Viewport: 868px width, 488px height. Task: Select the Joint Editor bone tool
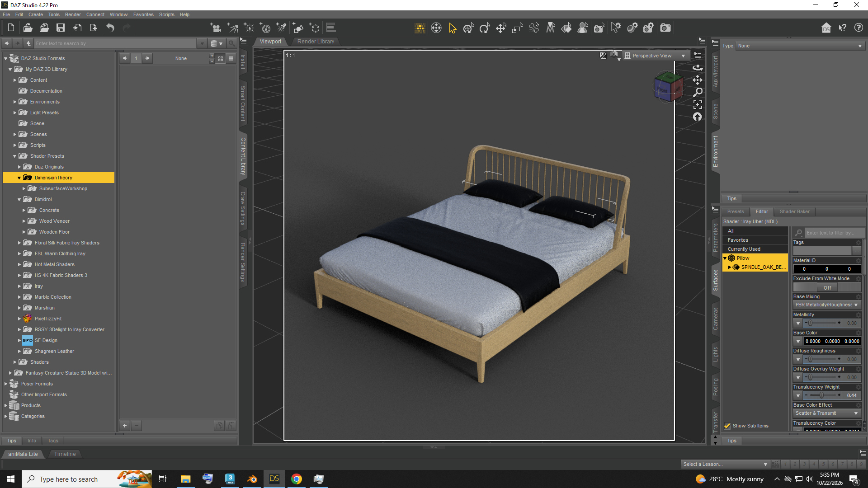534,28
